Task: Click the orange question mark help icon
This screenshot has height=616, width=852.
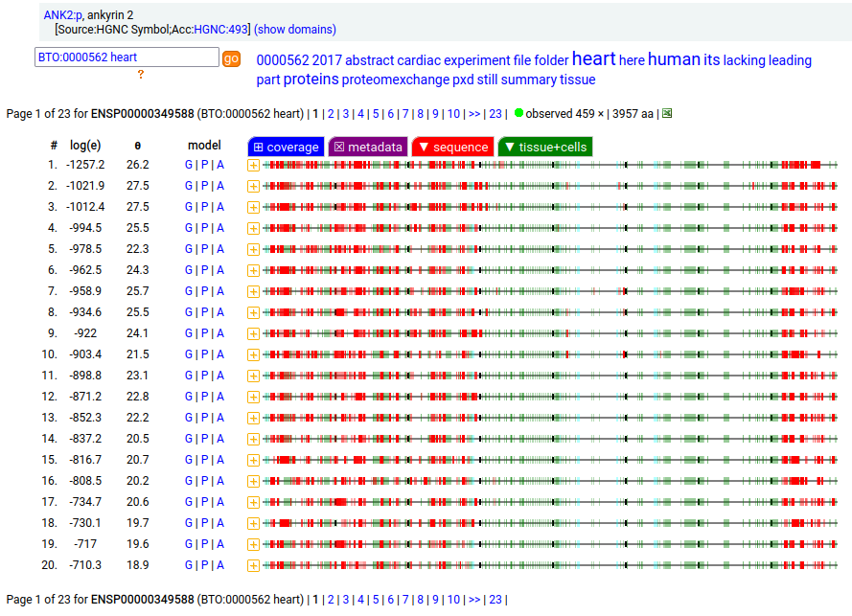Action: (141, 75)
